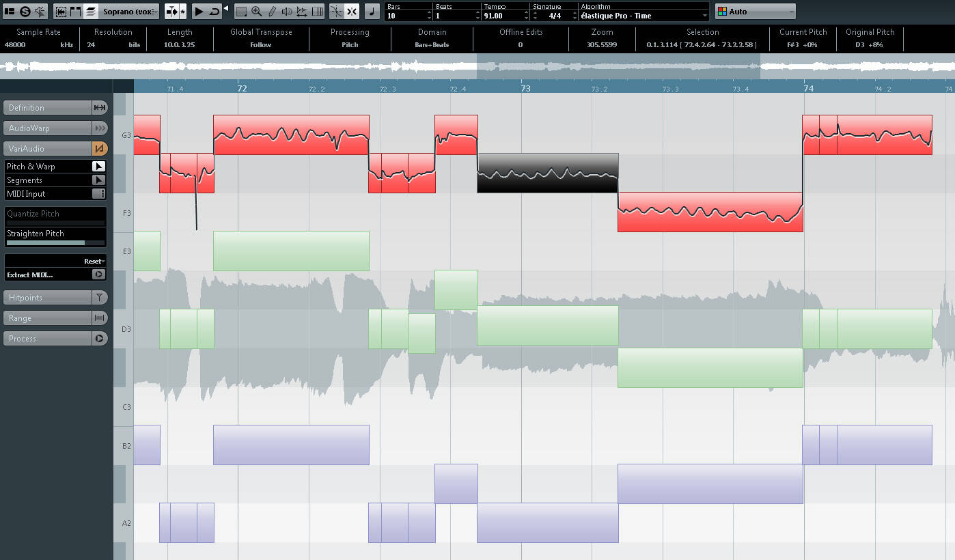Toggle Suspend Auto-Scroll asterisk icon

point(182,11)
